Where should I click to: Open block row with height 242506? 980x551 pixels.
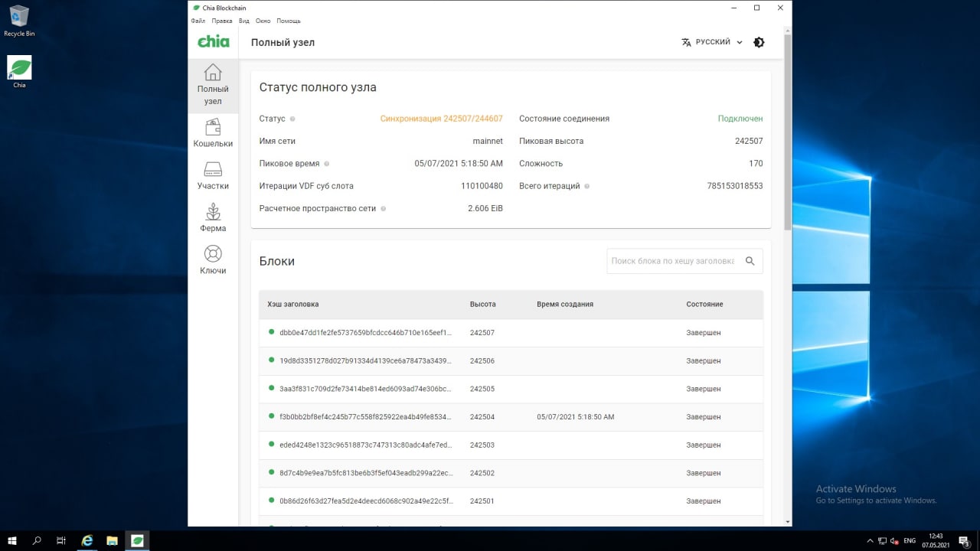click(511, 360)
